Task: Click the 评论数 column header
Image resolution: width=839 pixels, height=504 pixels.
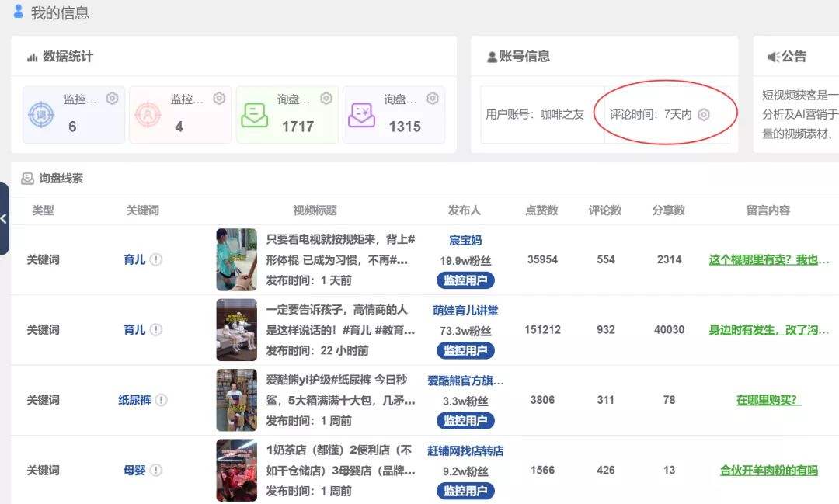Action: (605, 210)
